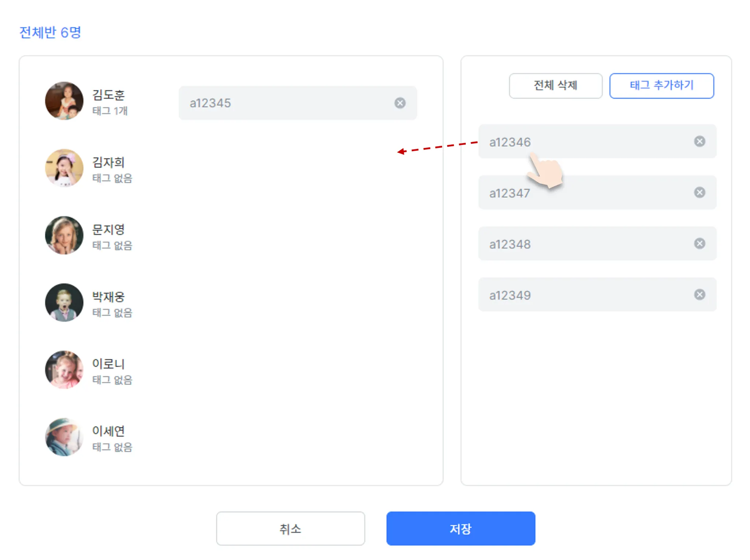Select 김자희's profile photo

point(64,168)
